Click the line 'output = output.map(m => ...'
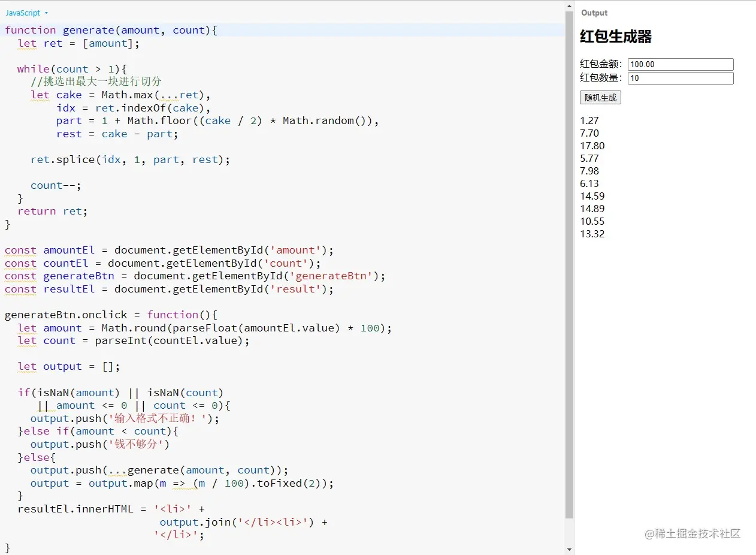This screenshot has width=756, height=555. [182, 483]
